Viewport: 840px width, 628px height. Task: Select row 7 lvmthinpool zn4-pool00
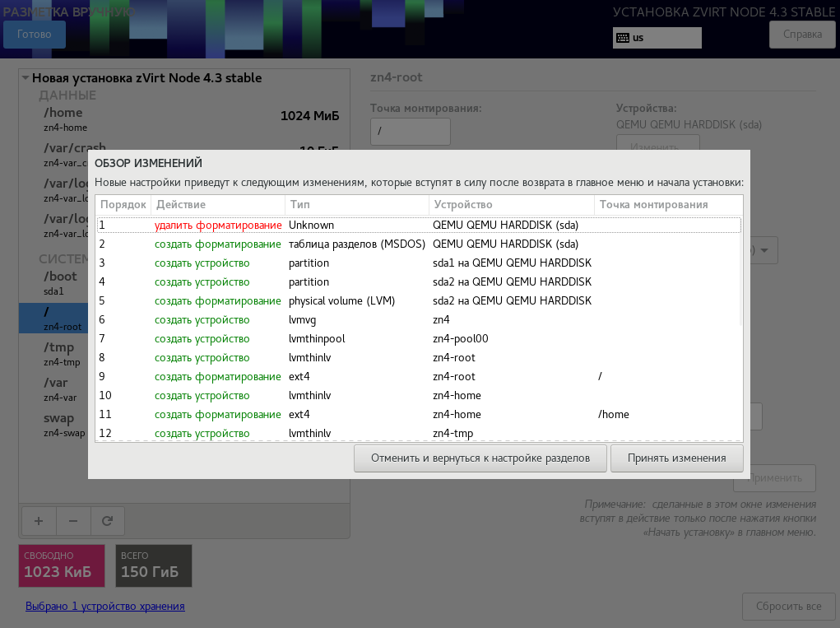coord(419,338)
